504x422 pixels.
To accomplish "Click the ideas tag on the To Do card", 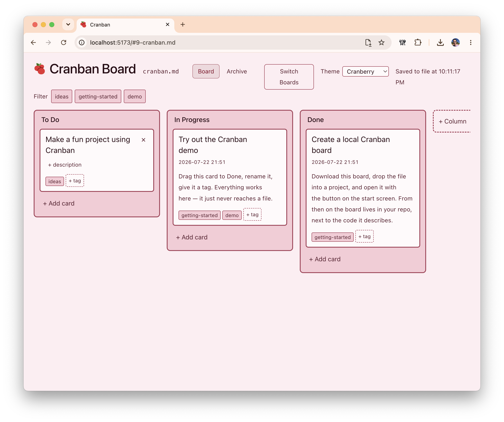I will (x=55, y=181).
